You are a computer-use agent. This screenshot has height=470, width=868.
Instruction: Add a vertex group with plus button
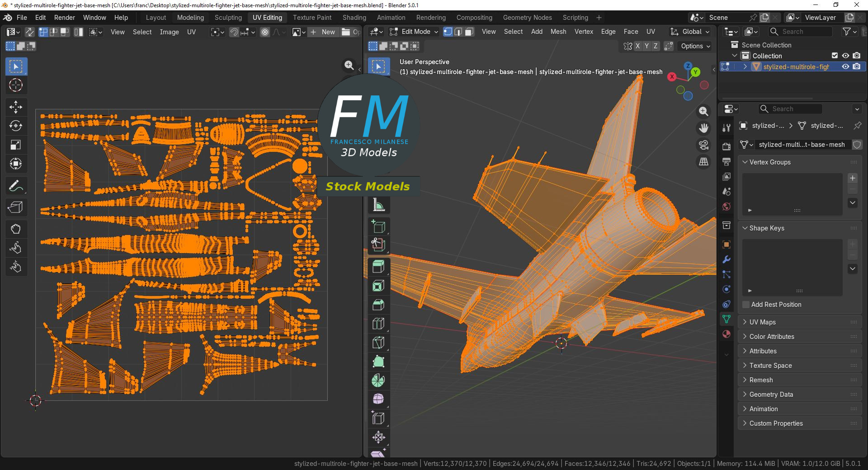pos(853,178)
